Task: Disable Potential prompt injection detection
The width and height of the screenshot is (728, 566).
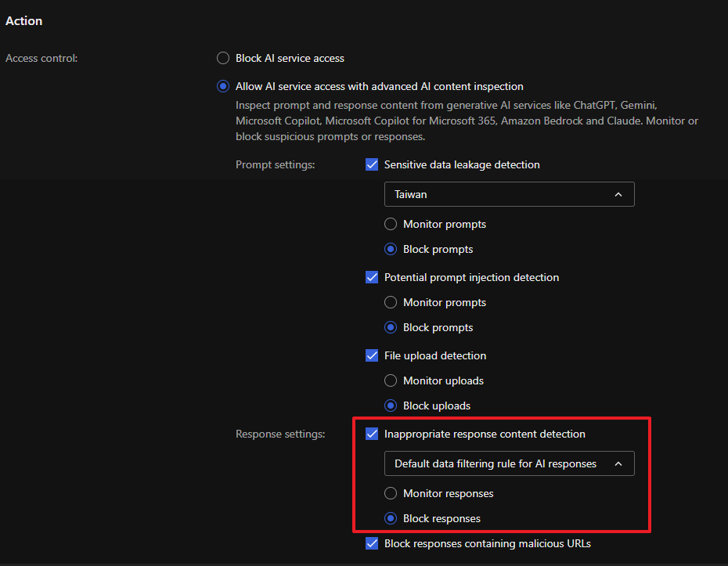Action: pyautogui.click(x=372, y=277)
